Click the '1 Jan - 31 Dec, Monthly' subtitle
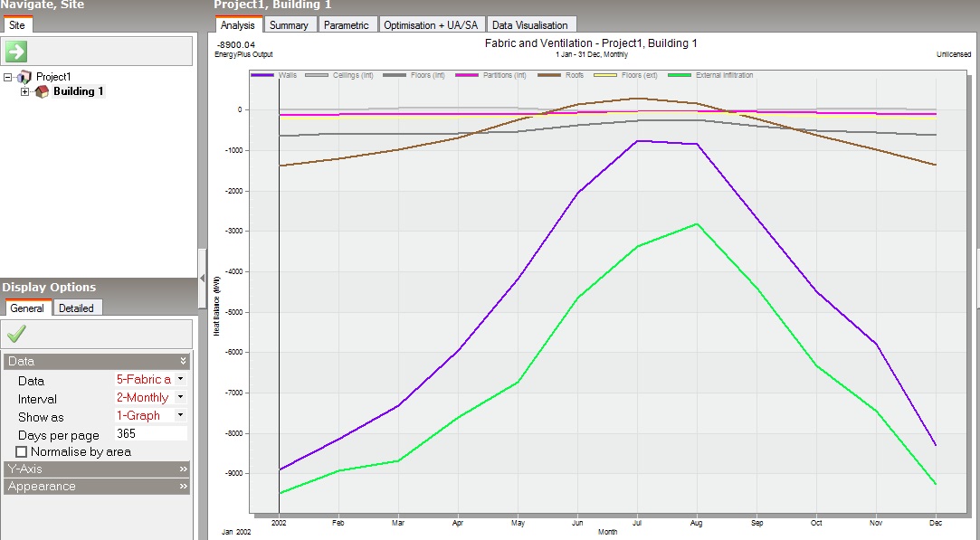This screenshot has height=540, width=980. (x=592, y=54)
